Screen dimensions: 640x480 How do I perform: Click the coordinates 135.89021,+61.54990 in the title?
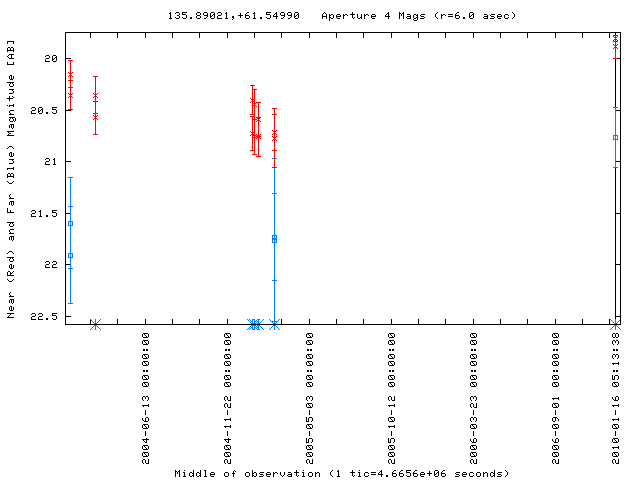[233, 16]
